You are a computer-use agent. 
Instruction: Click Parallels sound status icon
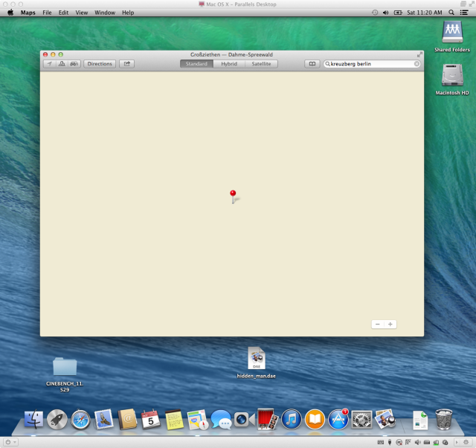pos(418,442)
